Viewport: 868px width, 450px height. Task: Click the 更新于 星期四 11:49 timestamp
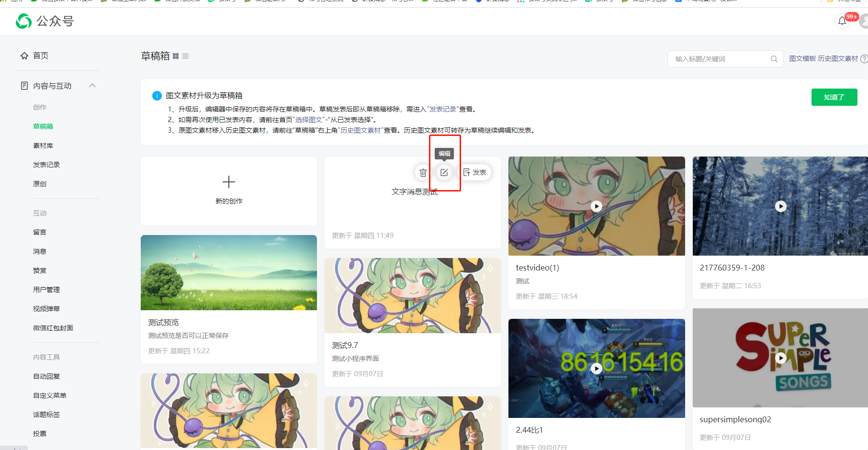(363, 236)
